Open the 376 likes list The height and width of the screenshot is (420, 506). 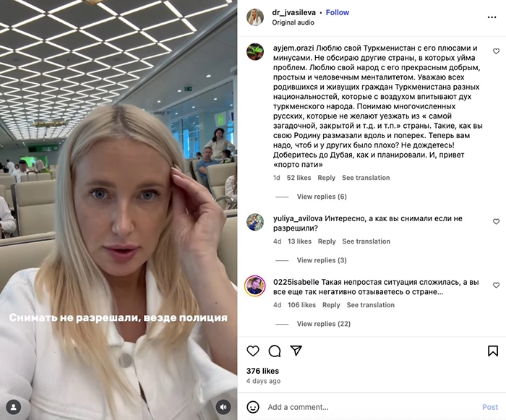coord(262,371)
